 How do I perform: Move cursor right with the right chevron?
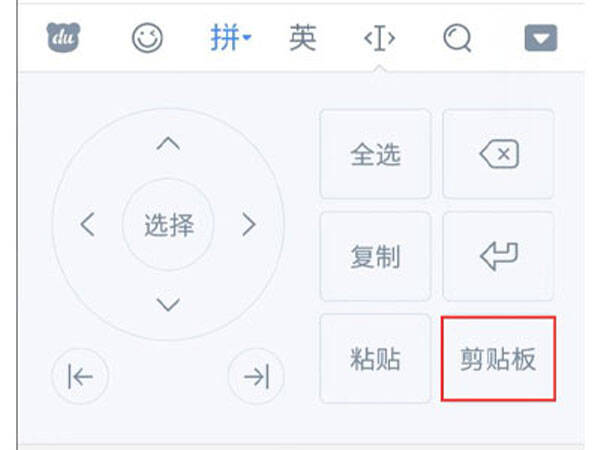[249, 224]
